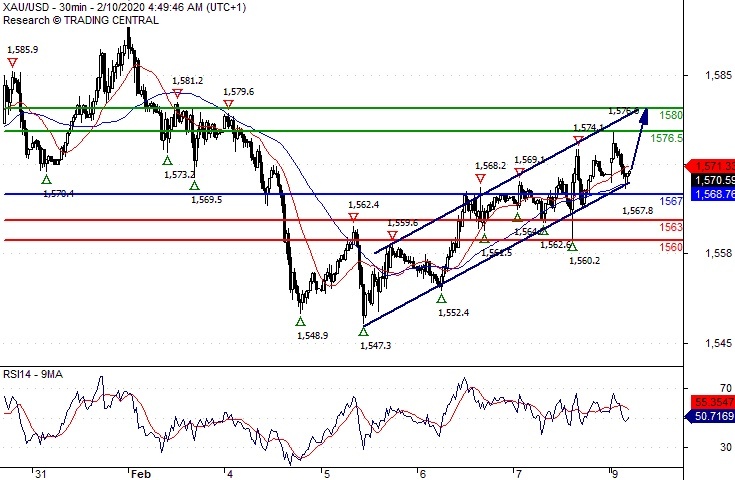Image resolution: width=735 pixels, height=480 pixels.
Task: Select the 1,573.2 swing low label
Action: pyautogui.click(x=180, y=175)
